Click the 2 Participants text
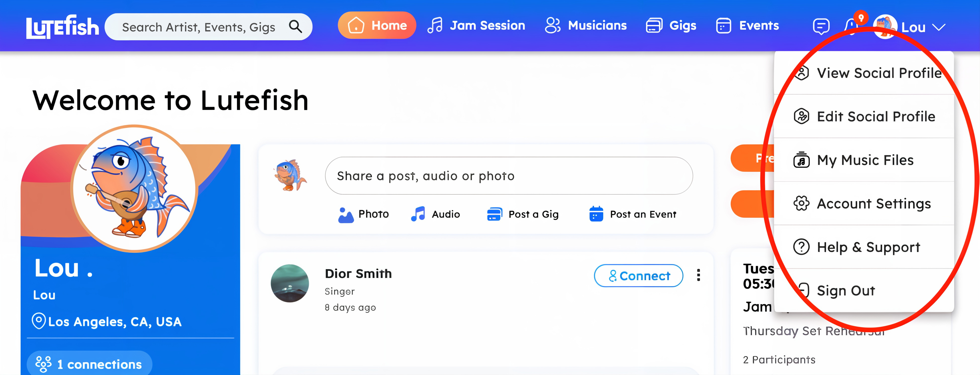The image size is (980, 375). pyautogui.click(x=779, y=360)
